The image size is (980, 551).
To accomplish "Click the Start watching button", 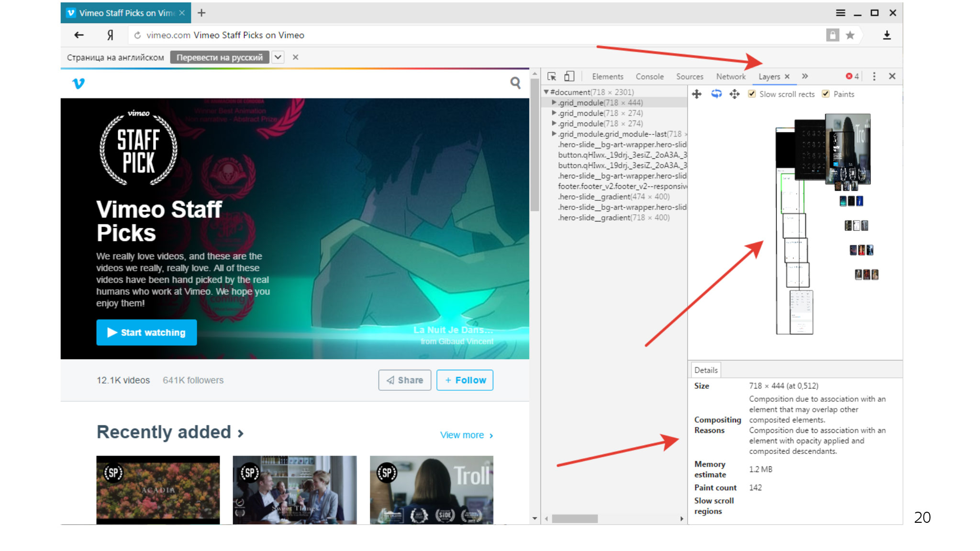I will click(x=146, y=331).
